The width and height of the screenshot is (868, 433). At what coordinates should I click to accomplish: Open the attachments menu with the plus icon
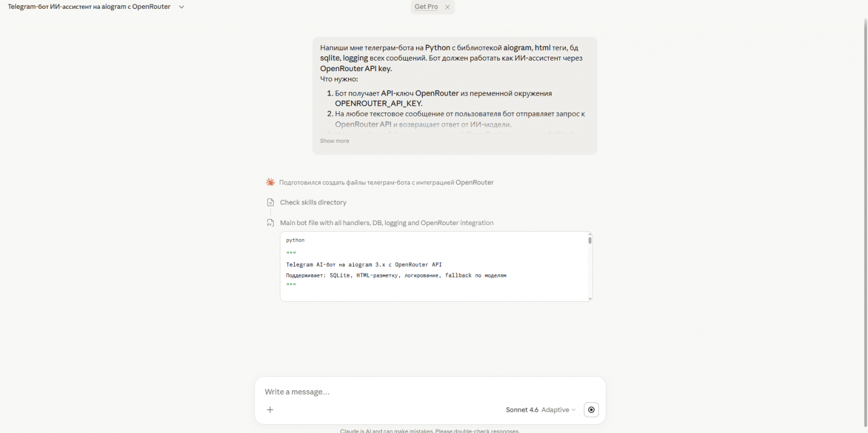tap(270, 410)
